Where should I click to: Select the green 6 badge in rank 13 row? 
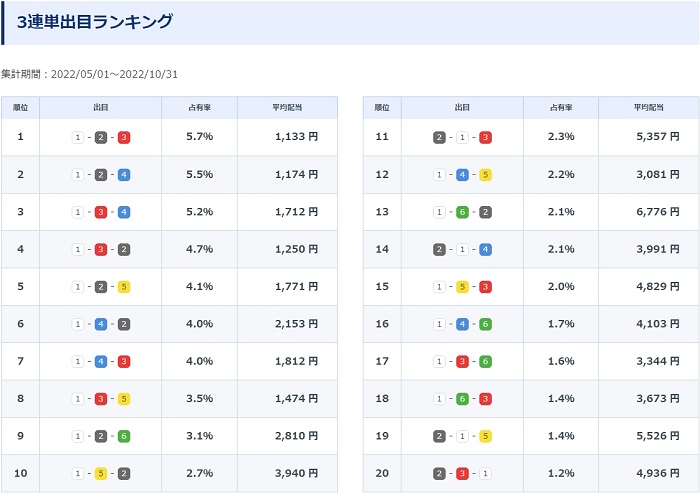tap(462, 212)
